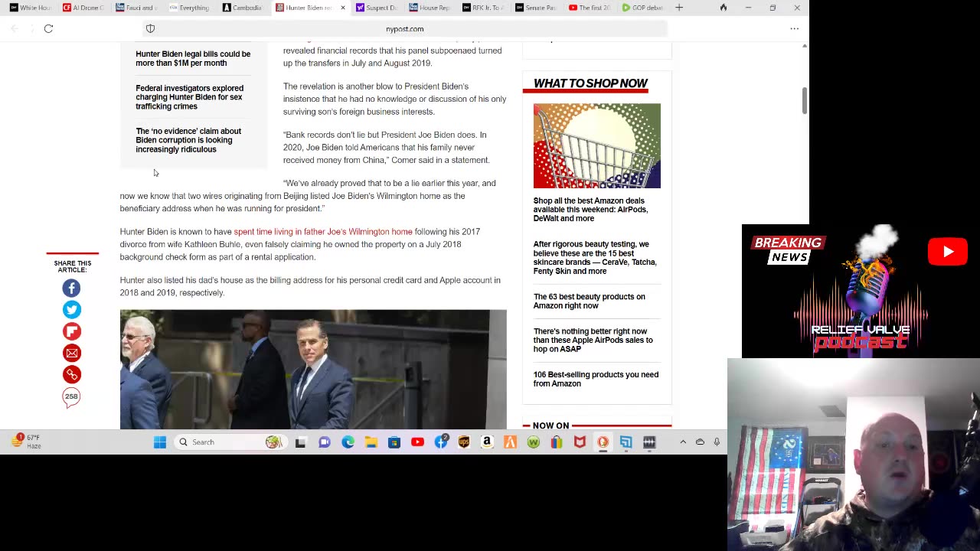Click the OneDrive cloud tray icon

click(x=700, y=442)
